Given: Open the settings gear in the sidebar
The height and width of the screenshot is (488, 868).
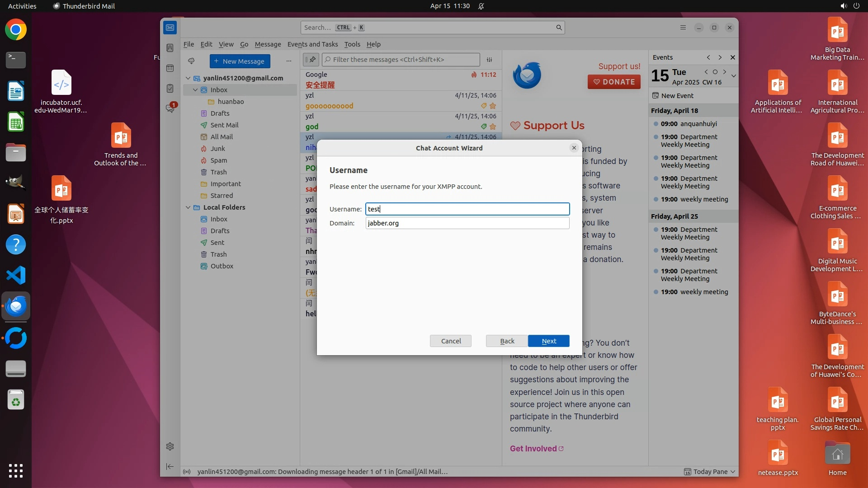Looking at the screenshot, I should pyautogui.click(x=170, y=446).
